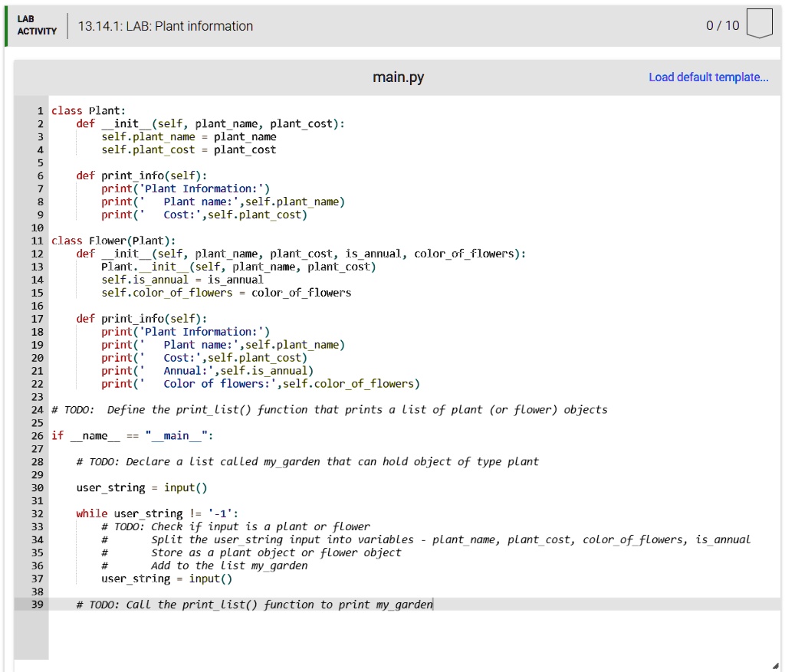
Task: Click the color_of_flowers print statement
Action: pos(262,383)
